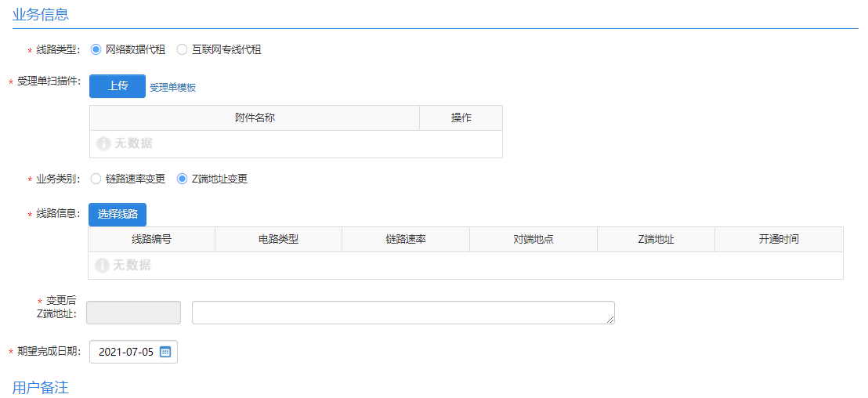The image size is (868, 398).
Task: Click the 操作 column header
Action: (x=461, y=118)
